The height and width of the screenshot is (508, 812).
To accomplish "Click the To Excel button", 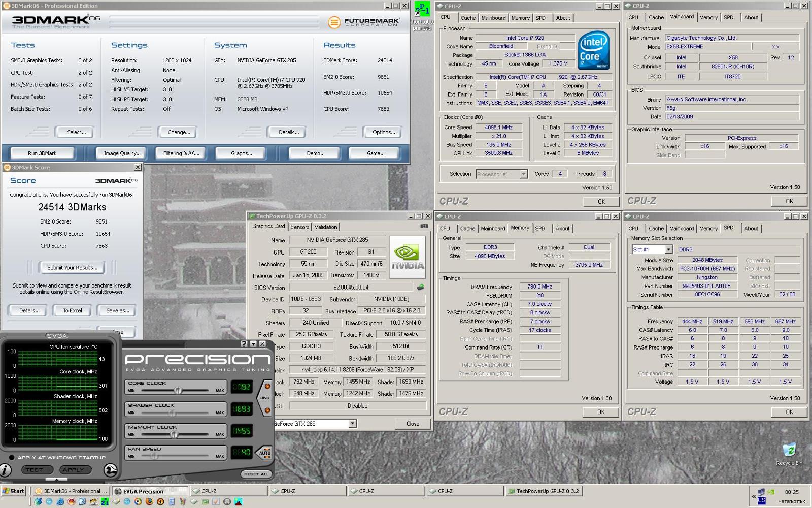I will pyautogui.click(x=73, y=310).
